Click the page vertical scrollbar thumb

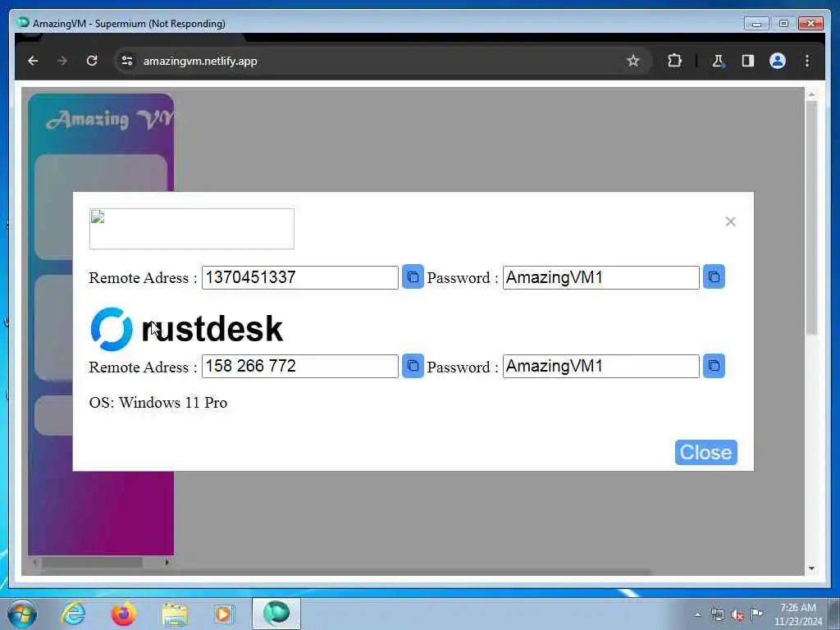(x=811, y=217)
